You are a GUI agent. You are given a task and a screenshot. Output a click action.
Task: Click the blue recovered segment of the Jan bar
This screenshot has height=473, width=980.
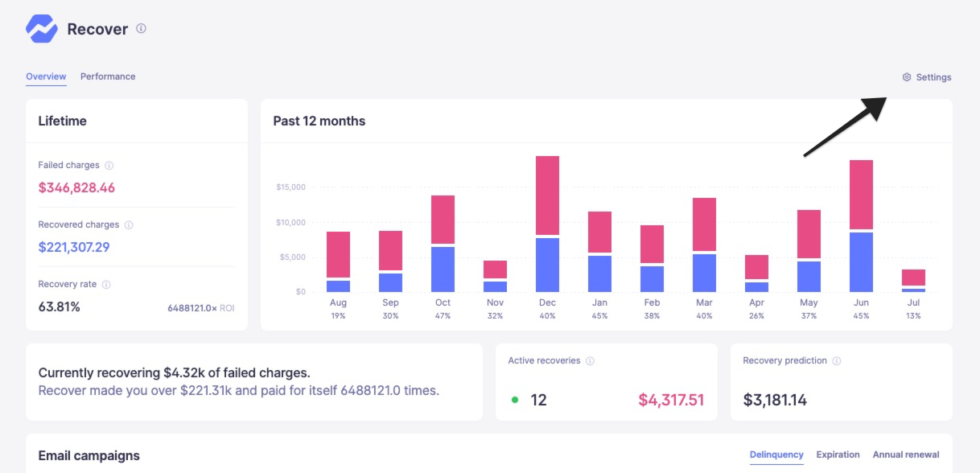point(599,274)
